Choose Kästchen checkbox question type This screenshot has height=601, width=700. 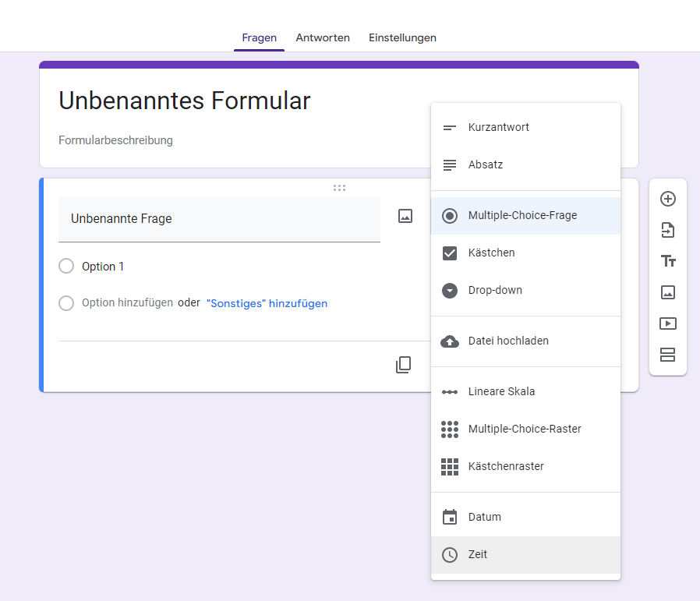[491, 253]
